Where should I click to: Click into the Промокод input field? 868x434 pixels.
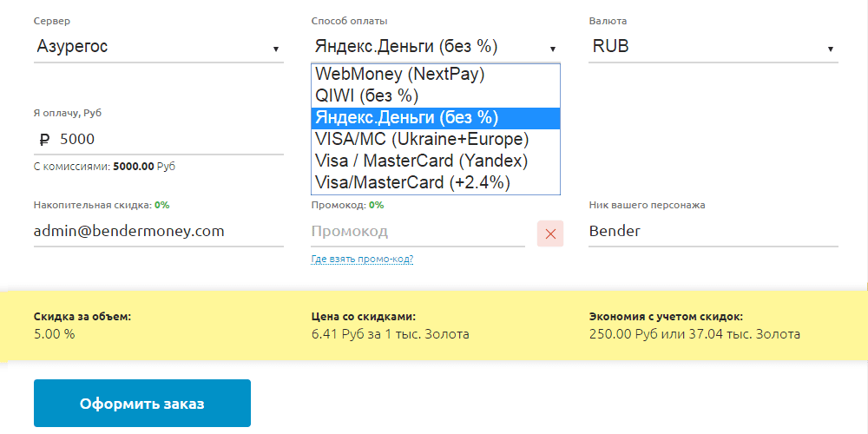tap(417, 232)
